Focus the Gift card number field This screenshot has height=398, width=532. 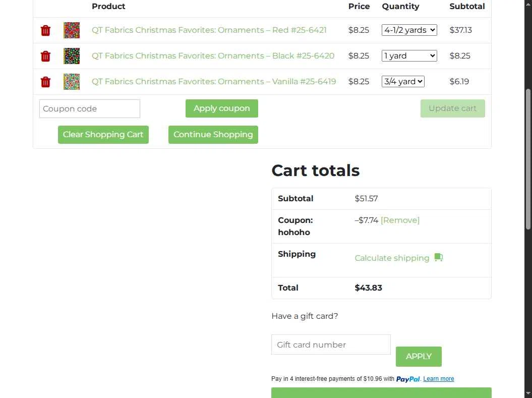331,345
